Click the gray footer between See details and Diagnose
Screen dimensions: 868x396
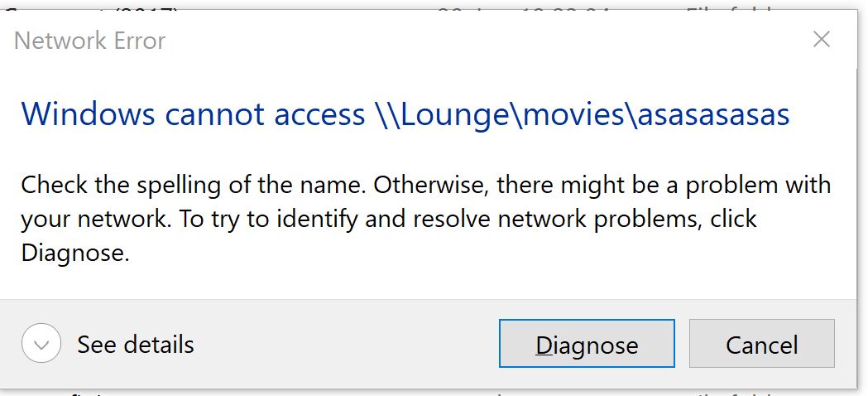coord(348,344)
